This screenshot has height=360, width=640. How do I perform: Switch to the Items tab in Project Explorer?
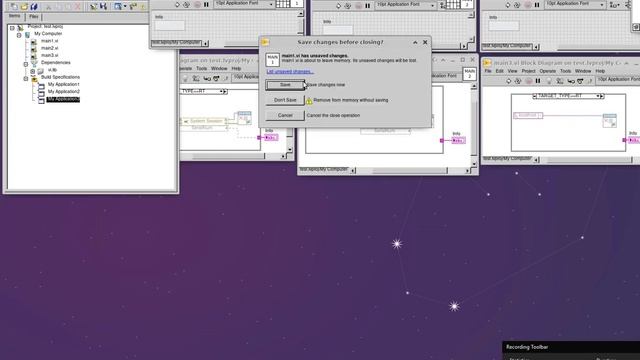(x=14, y=16)
